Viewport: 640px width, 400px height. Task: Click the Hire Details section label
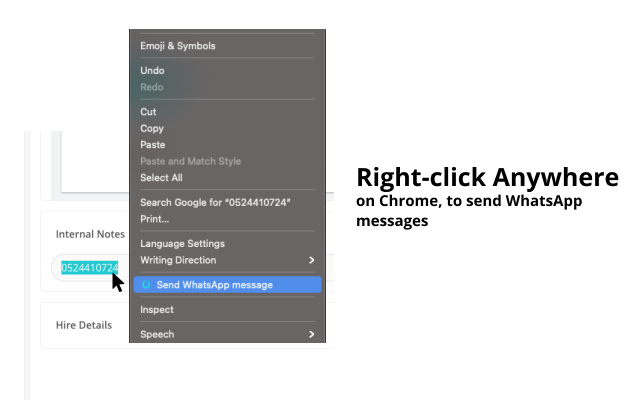[x=84, y=324]
